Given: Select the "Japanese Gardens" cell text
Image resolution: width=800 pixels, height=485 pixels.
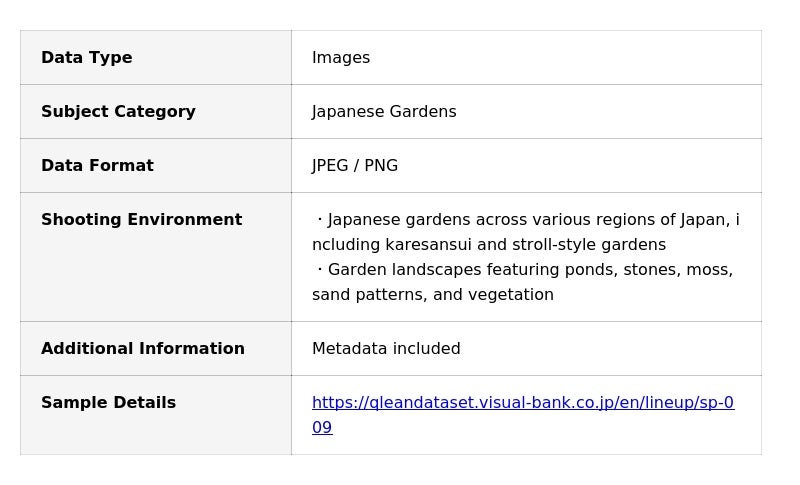Looking at the screenshot, I should (384, 112).
